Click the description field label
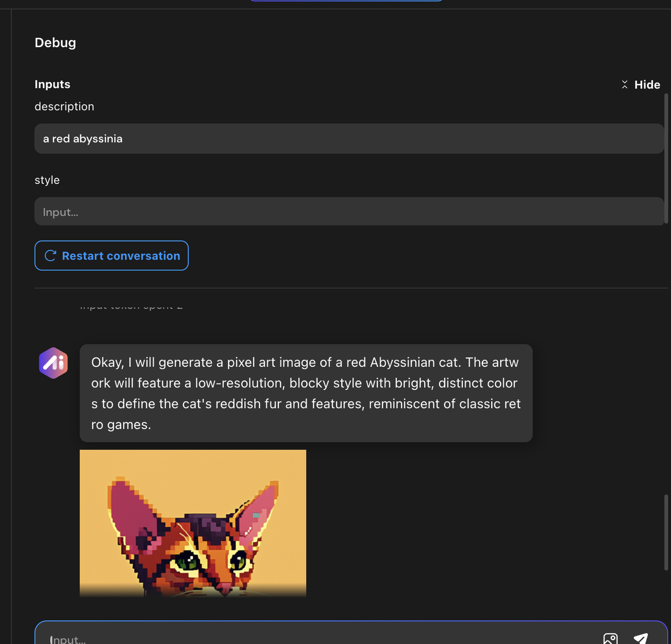The image size is (671, 644). [64, 106]
